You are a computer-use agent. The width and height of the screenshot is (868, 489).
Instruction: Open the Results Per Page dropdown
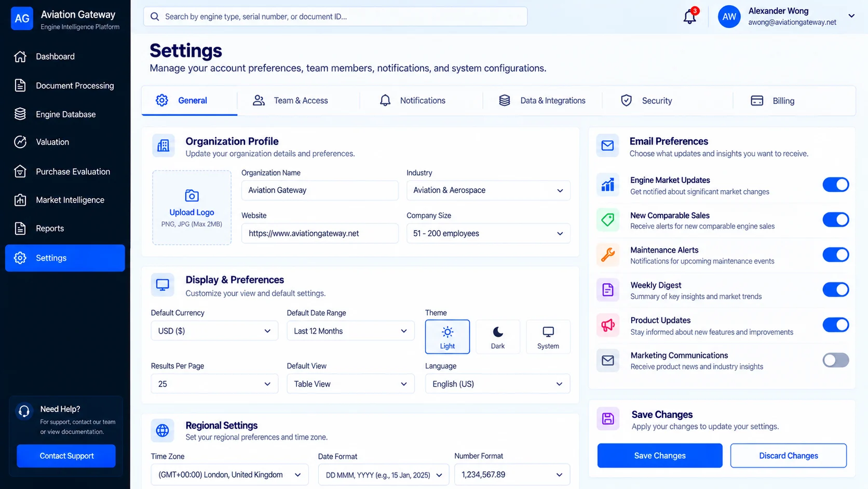(214, 384)
